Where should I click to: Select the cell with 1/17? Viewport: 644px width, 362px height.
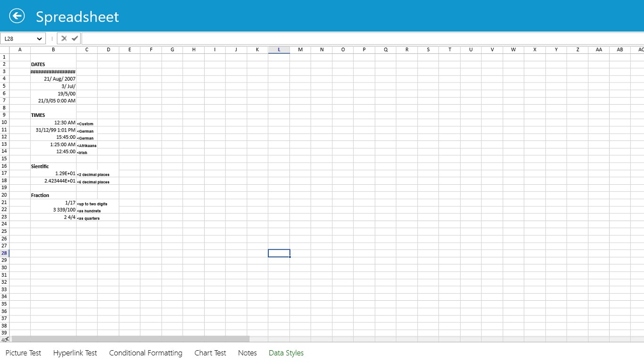[53, 202]
